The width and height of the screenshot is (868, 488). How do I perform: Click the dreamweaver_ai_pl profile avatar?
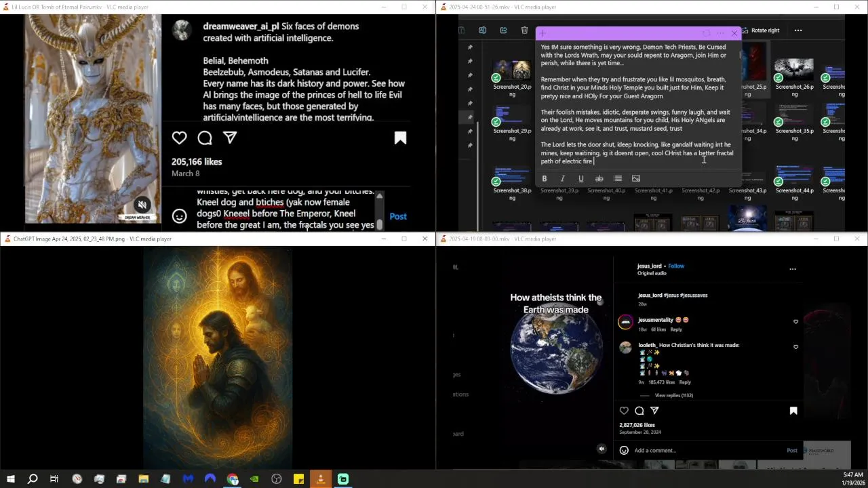(x=182, y=30)
